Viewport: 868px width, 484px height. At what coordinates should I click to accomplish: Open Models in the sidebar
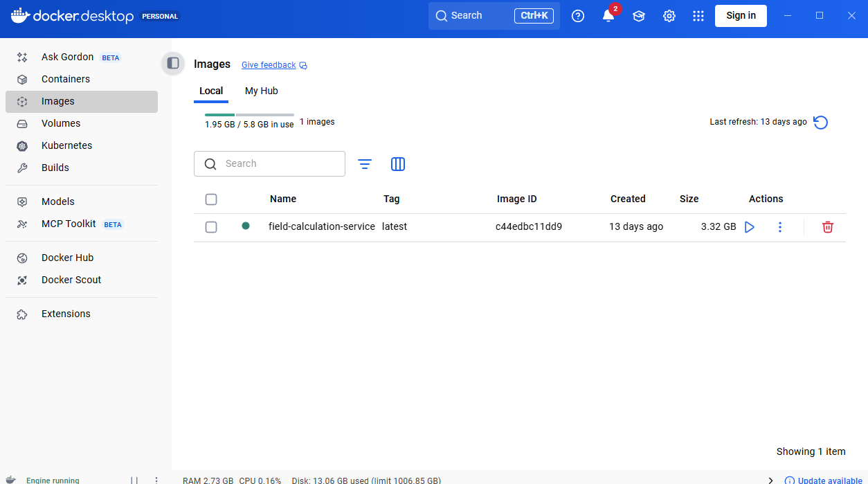[x=82, y=201]
